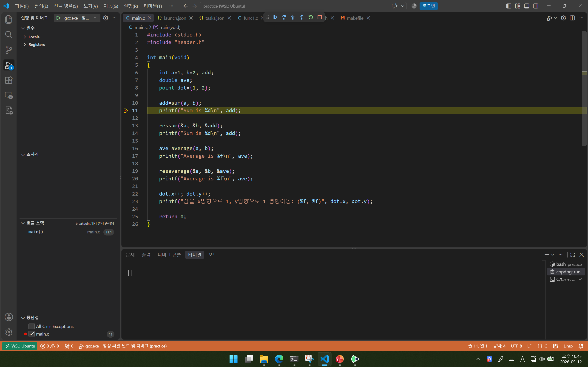Go forward with navigation arrow
The height and width of the screenshot is (367, 588).
(194, 6)
